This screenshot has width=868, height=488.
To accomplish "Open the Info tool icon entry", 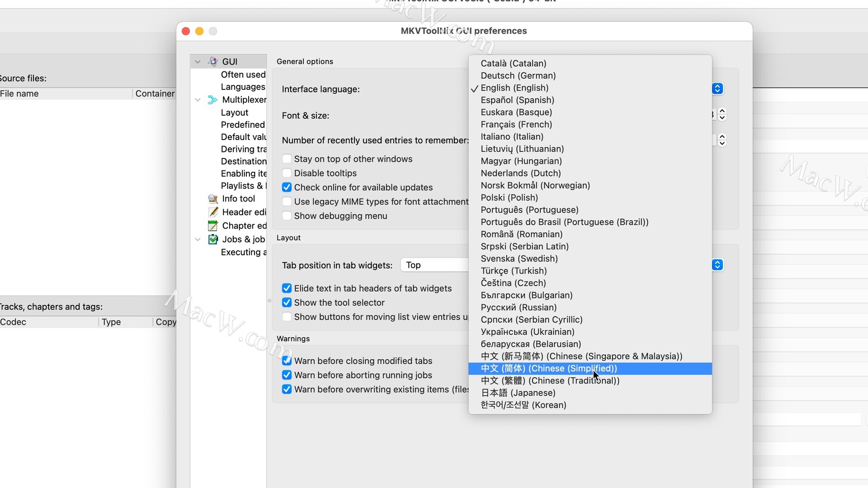I will (x=213, y=199).
